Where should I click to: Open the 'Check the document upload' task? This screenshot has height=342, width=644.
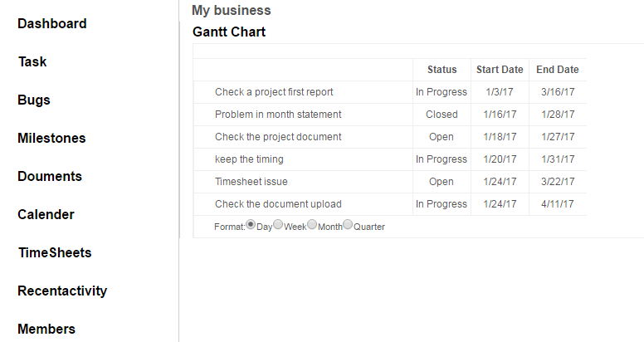[278, 204]
